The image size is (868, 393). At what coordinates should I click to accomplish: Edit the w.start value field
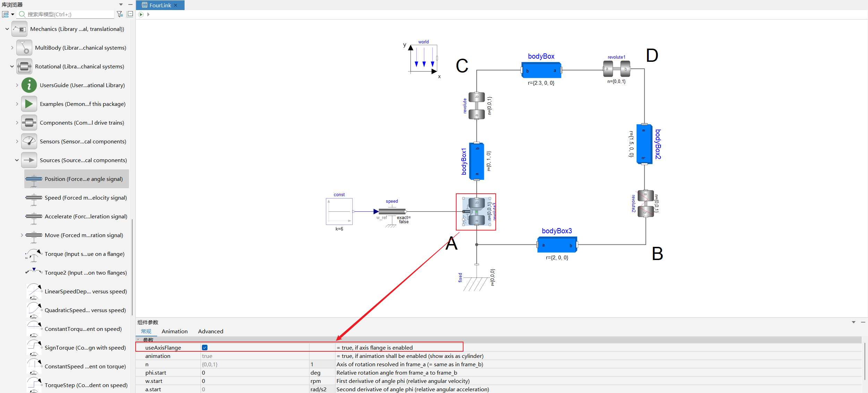tap(255, 381)
